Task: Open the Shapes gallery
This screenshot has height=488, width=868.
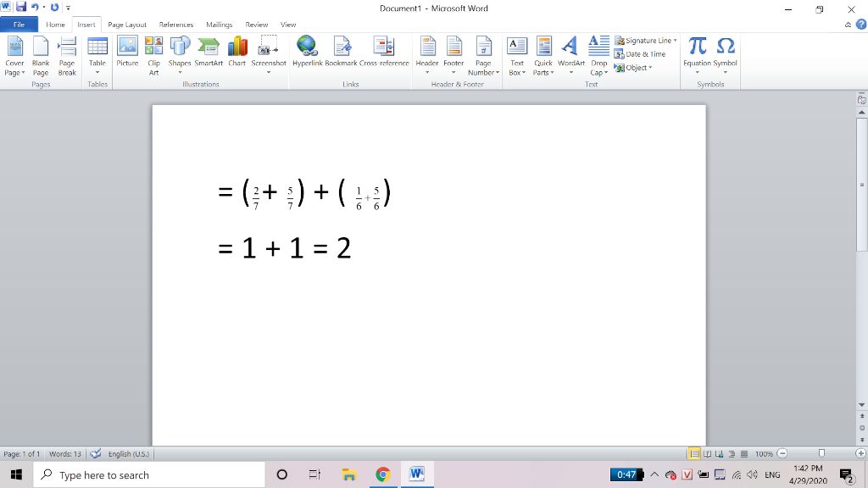Action: [x=180, y=57]
